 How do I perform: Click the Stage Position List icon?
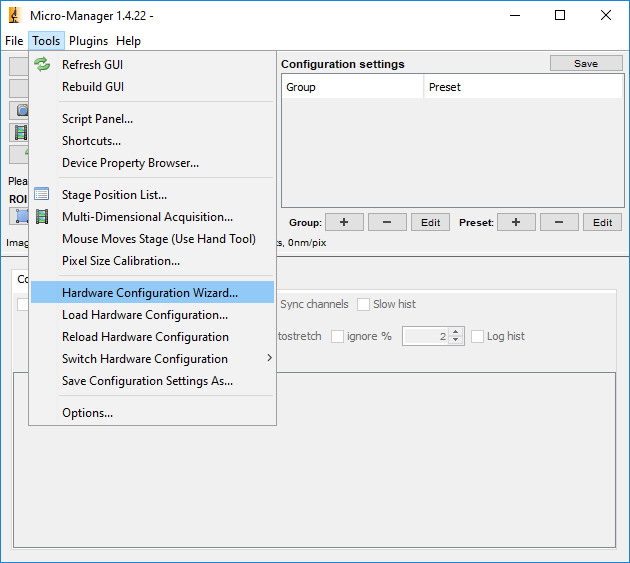(42, 195)
